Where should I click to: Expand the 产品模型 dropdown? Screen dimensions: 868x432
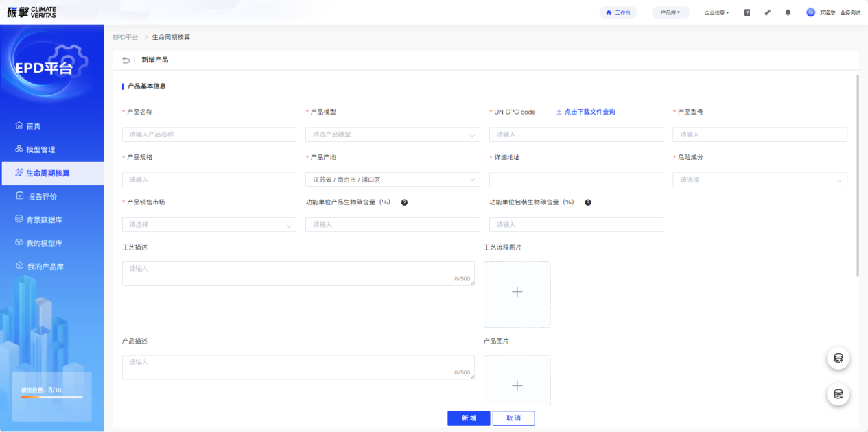[x=392, y=134]
